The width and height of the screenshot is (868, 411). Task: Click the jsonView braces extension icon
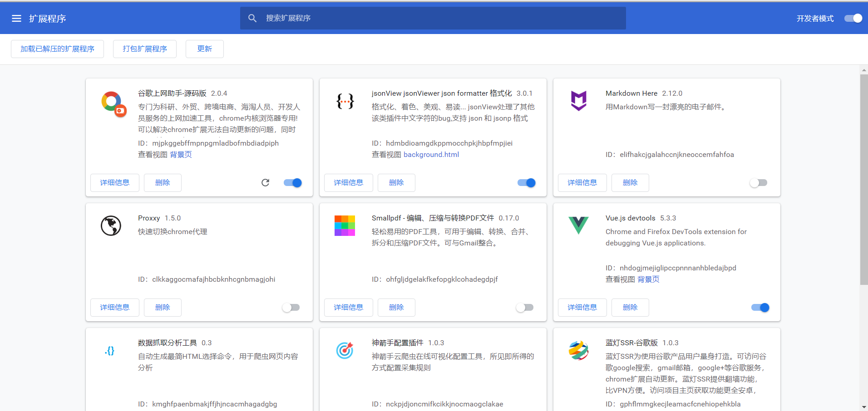[345, 101]
